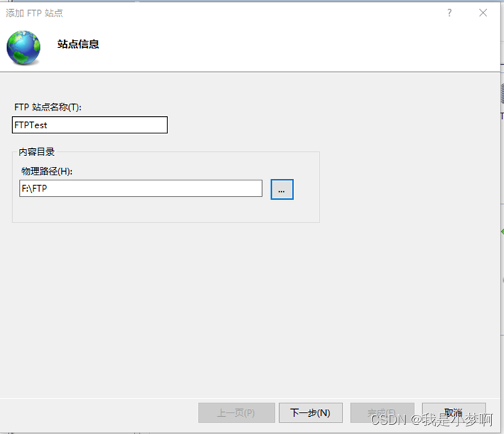The width and height of the screenshot is (504, 434).
Task: Close the 添加 FTP 站点 dialog
Action: 483,13
